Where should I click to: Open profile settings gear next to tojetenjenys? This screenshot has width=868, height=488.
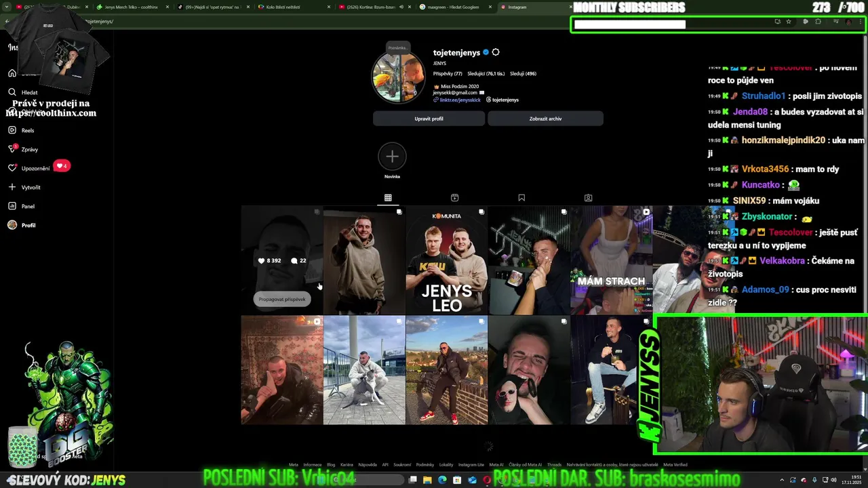point(496,52)
